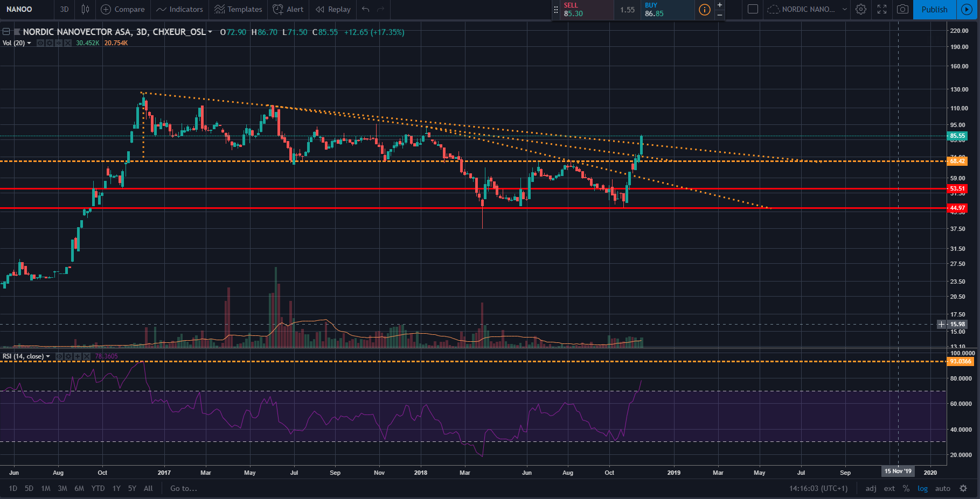The height and width of the screenshot is (499, 980).
Task: Hide the Vol indicator with eye icon
Action: click(40, 43)
